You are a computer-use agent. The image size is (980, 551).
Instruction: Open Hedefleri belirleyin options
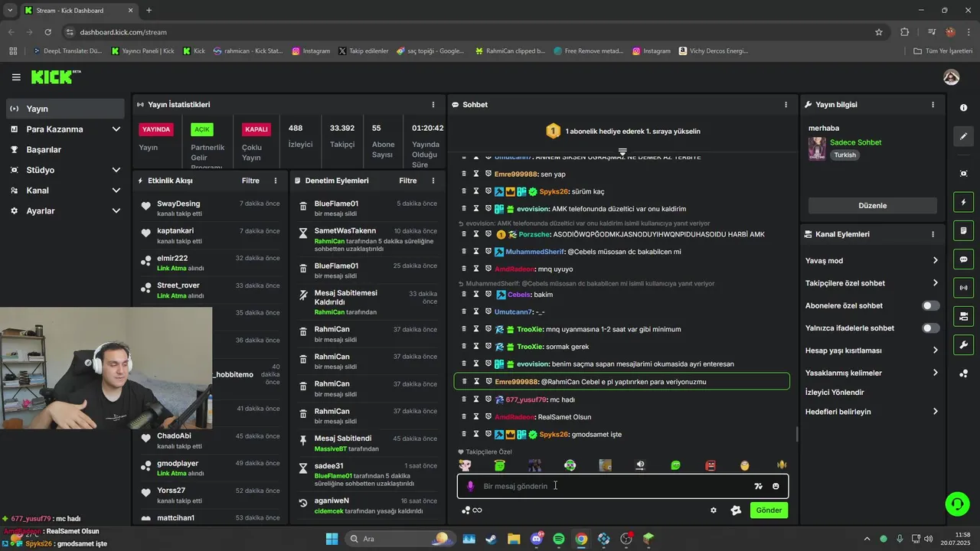[x=871, y=412]
